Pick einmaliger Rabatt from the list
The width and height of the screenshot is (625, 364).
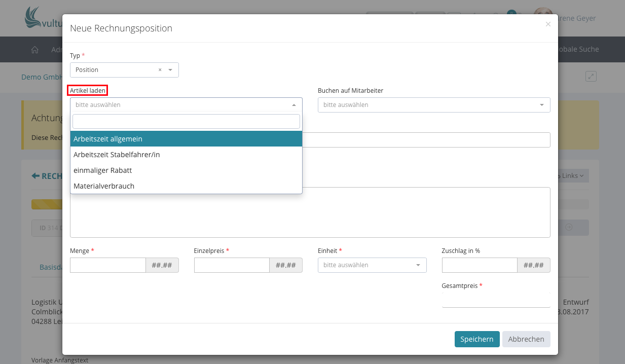point(186,170)
